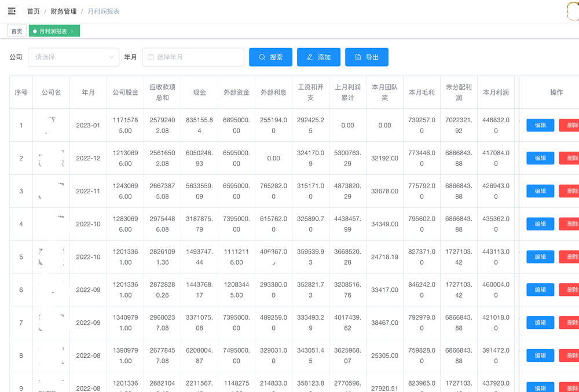Click the calendar icon in the 年月 field
The height and width of the screenshot is (392, 579).
(151, 57)
